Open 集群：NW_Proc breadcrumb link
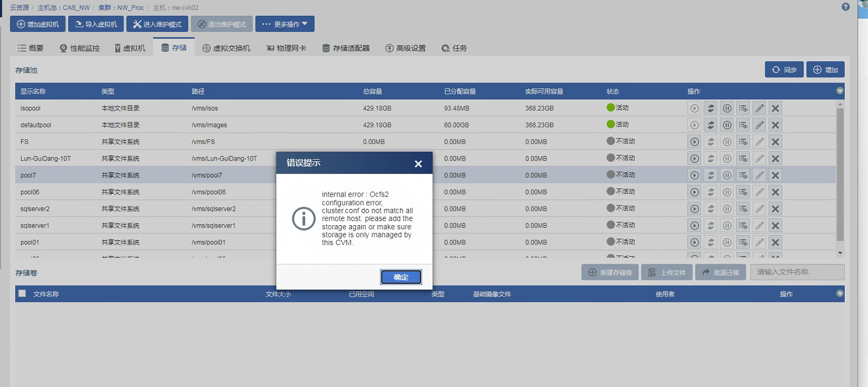Screen dimensions: 868x387 tap(121, 7)
